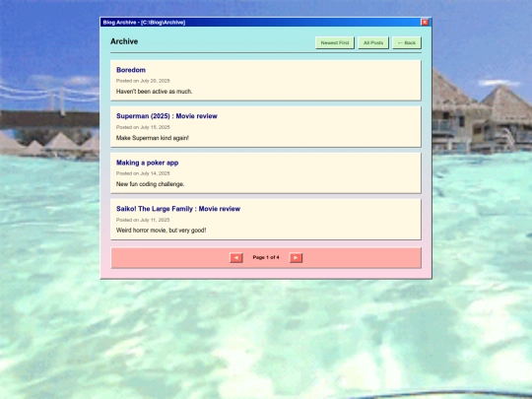This screenshot has width=532, height=399.
Task: Click 'Make Superman kind again!' summary
Action: [153, 138]
